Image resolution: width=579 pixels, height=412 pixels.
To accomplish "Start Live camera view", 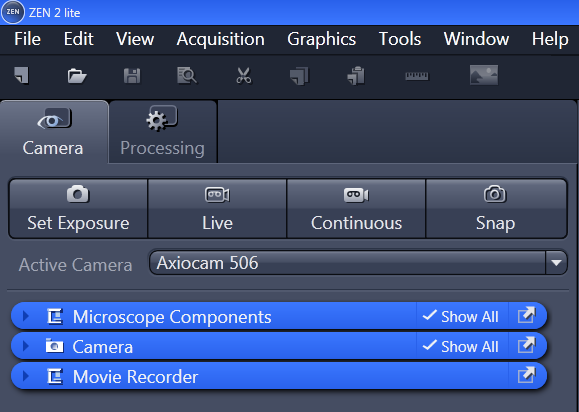I will [217, 209].
